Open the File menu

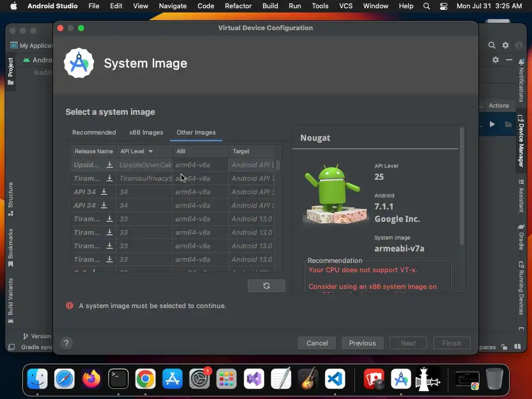pos(94,6)
